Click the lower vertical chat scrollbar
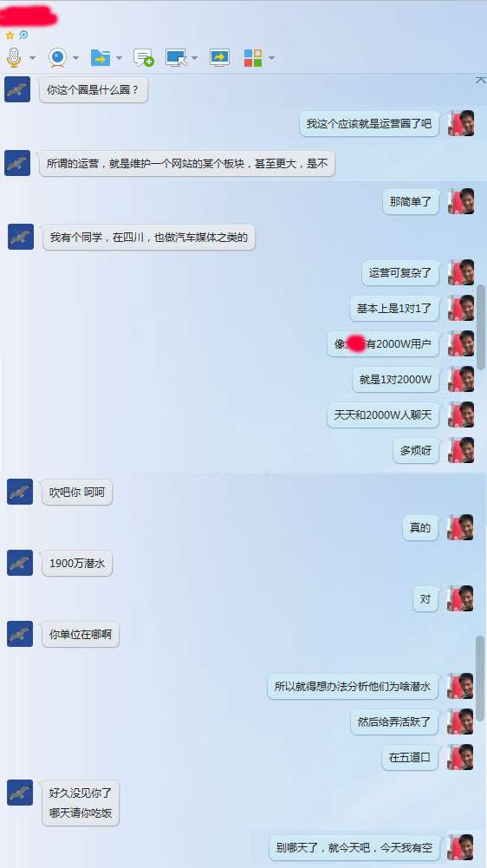Screen dimensions: 487x868 pos(480,678)
